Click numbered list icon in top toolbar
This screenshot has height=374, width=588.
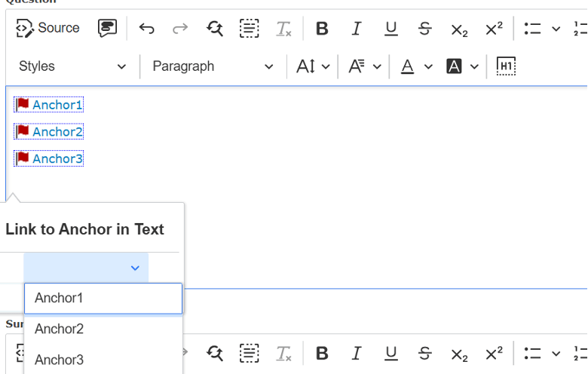580,29
